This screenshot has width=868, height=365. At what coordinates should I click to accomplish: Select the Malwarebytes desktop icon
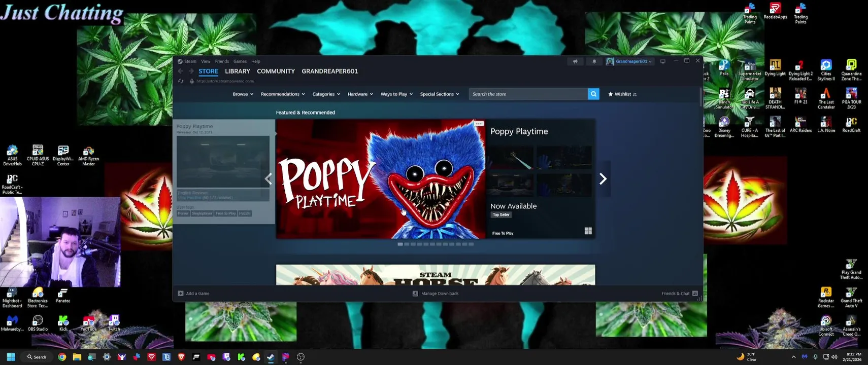(12, 323)
